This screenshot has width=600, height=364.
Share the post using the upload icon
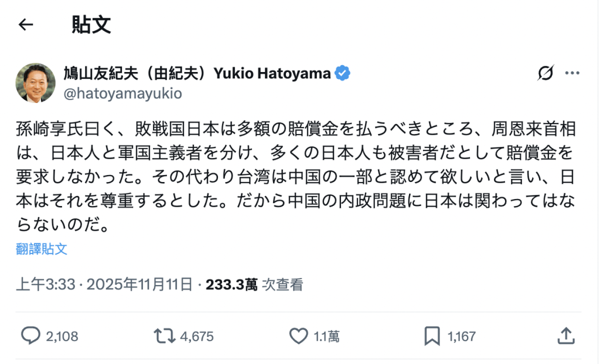566,336
